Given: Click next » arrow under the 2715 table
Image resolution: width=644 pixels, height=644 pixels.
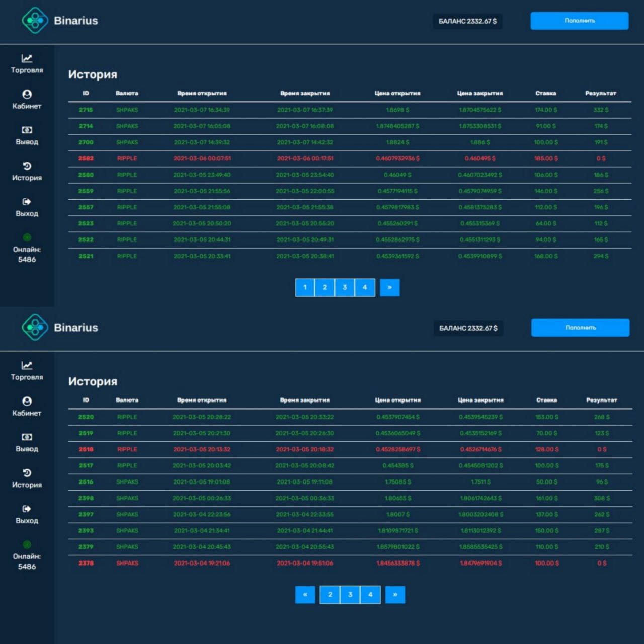Looking at the screenshot, I should point(389,287).
